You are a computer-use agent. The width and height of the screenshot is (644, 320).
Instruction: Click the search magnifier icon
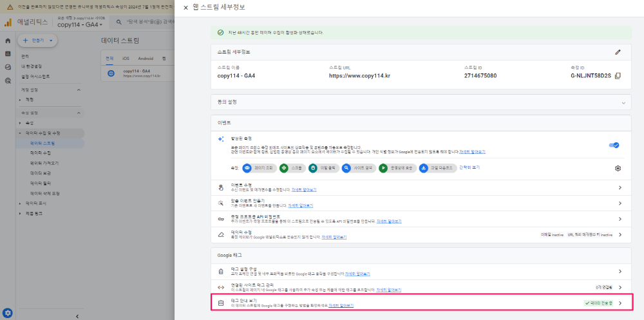118,22
